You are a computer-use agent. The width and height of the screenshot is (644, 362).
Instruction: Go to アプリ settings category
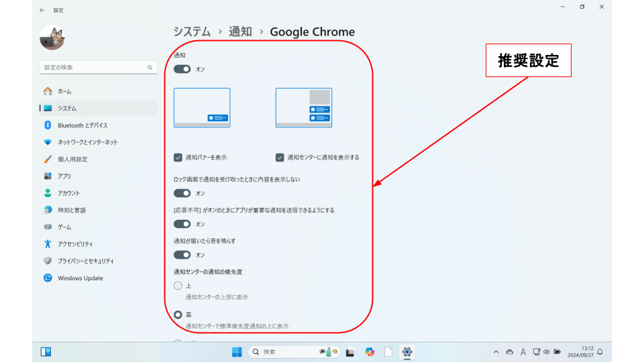[64, 176]
